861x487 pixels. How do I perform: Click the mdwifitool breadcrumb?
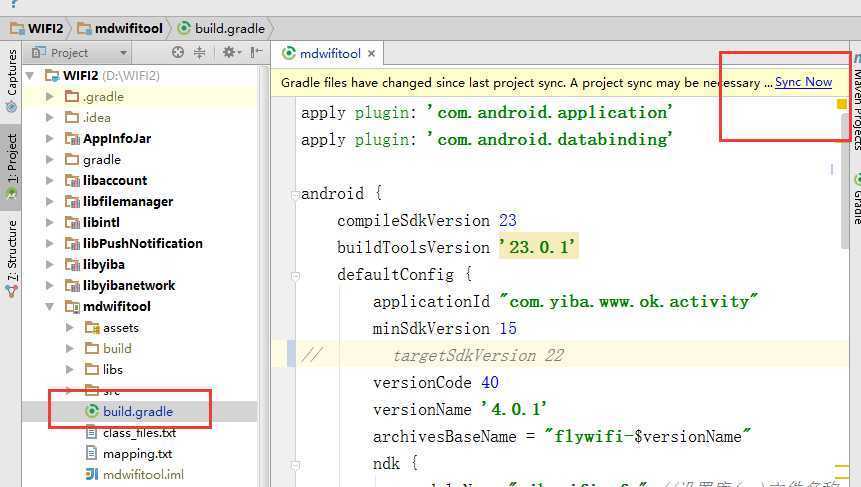tap(120, 29)
